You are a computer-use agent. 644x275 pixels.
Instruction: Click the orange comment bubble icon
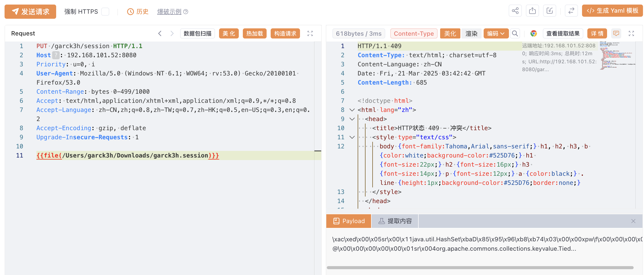[616, 33]
